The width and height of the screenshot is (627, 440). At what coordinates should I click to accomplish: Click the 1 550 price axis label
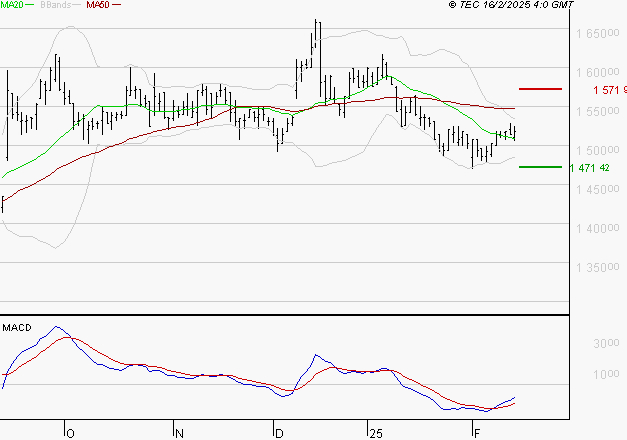[x=597, y=112]
